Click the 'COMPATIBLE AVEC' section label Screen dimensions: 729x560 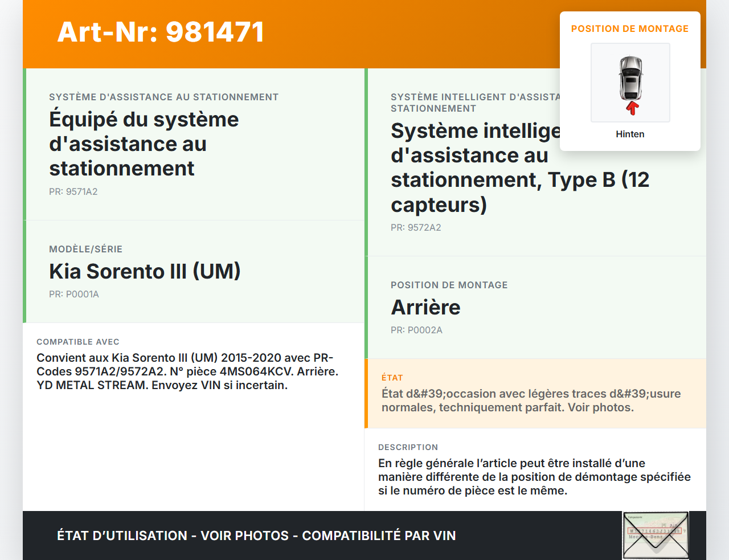78,342
